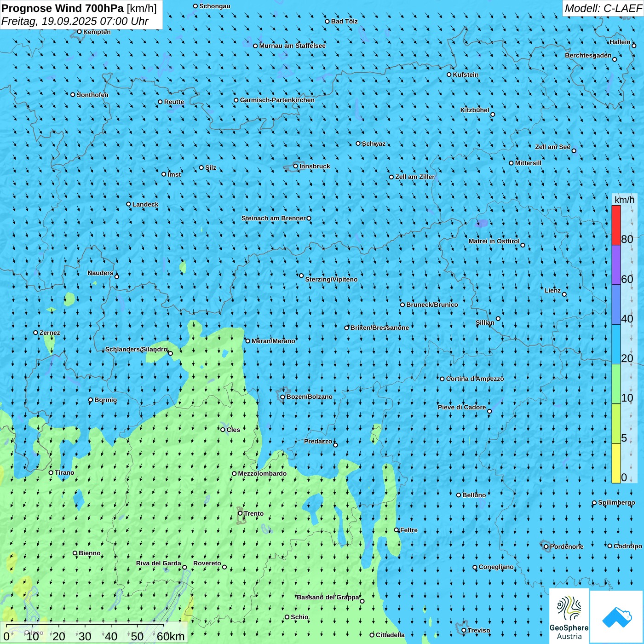
Task: Select the Lienz city label
Action: [552, 290]
